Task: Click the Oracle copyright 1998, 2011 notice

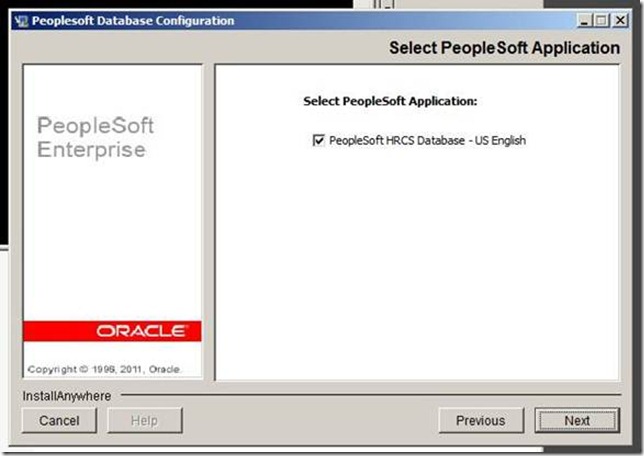Action: 104,369
